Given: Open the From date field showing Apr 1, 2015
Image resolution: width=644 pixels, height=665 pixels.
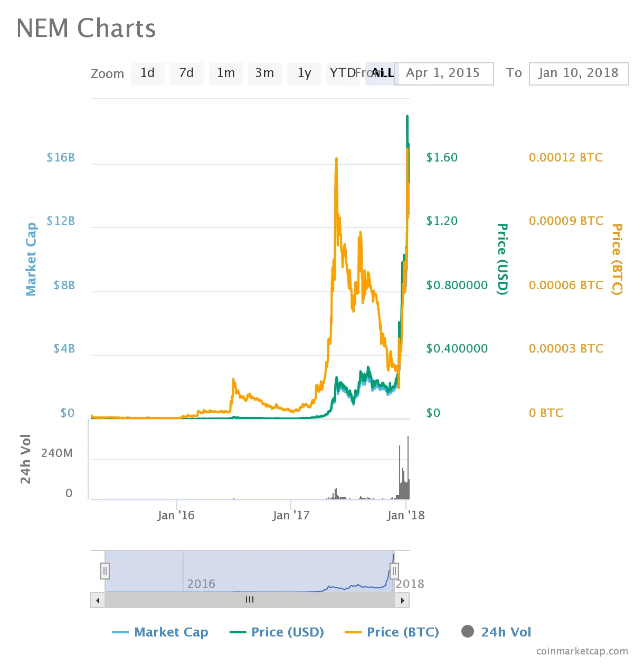Looking at the screenshot, I should pyautogui.click(x=444, y=73).
